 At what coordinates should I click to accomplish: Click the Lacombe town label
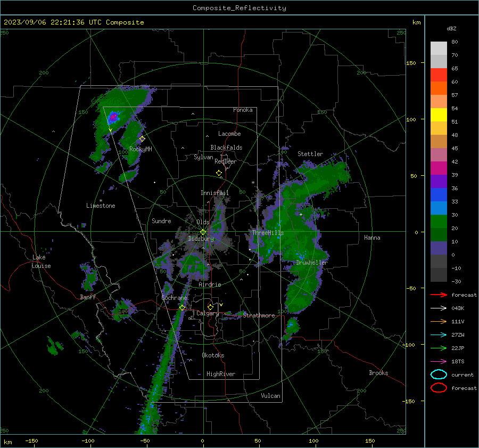[229, 134]
